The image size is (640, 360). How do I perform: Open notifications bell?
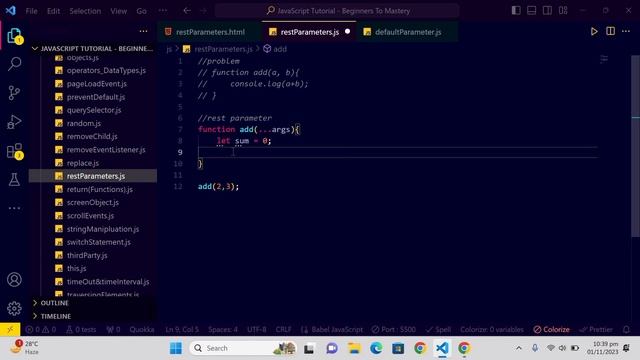pyautogui.click(x=626, y=329)
